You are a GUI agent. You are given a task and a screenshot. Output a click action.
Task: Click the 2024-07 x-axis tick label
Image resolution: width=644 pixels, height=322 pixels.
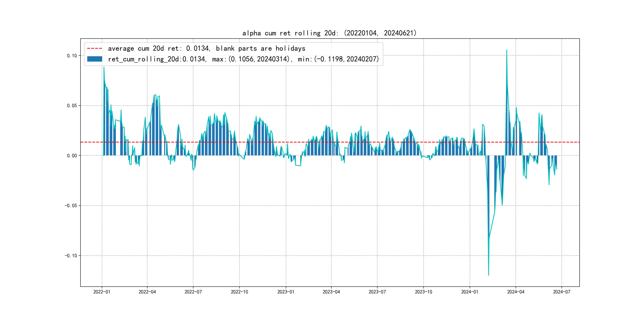click(x=562, y=292)
